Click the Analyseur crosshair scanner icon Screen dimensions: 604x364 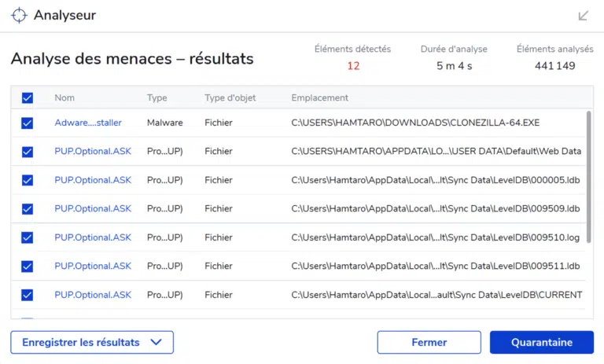[19, 16]
